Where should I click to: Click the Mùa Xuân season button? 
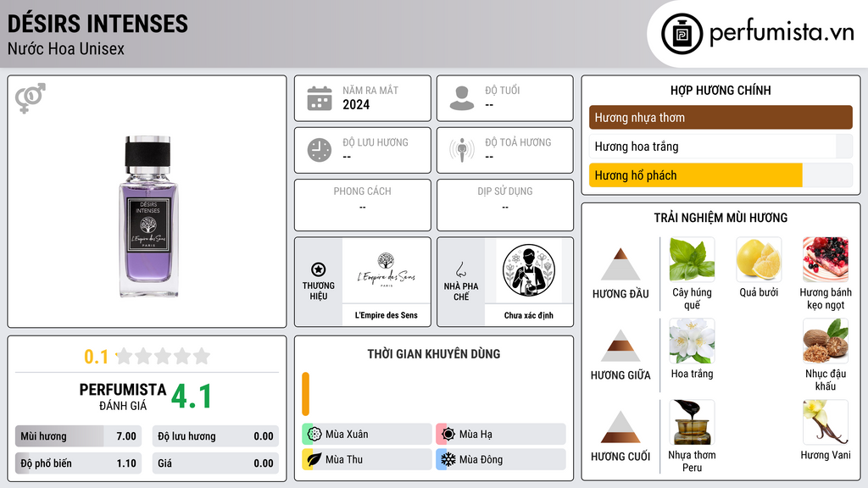(x=367, y=435)
